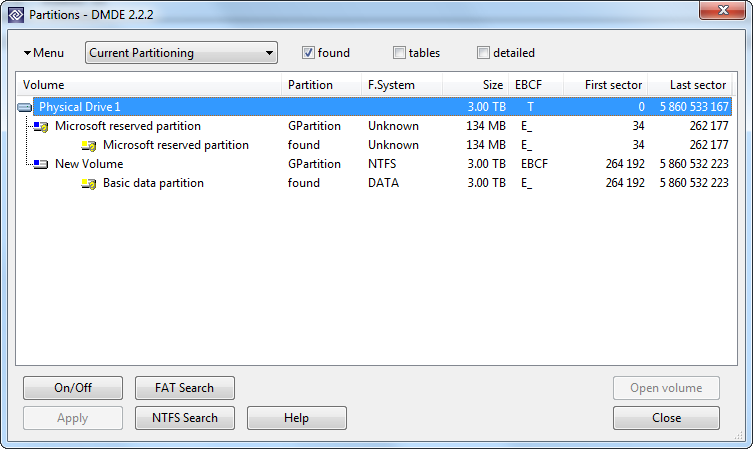Toggle the found checkbox

(308, 53)
